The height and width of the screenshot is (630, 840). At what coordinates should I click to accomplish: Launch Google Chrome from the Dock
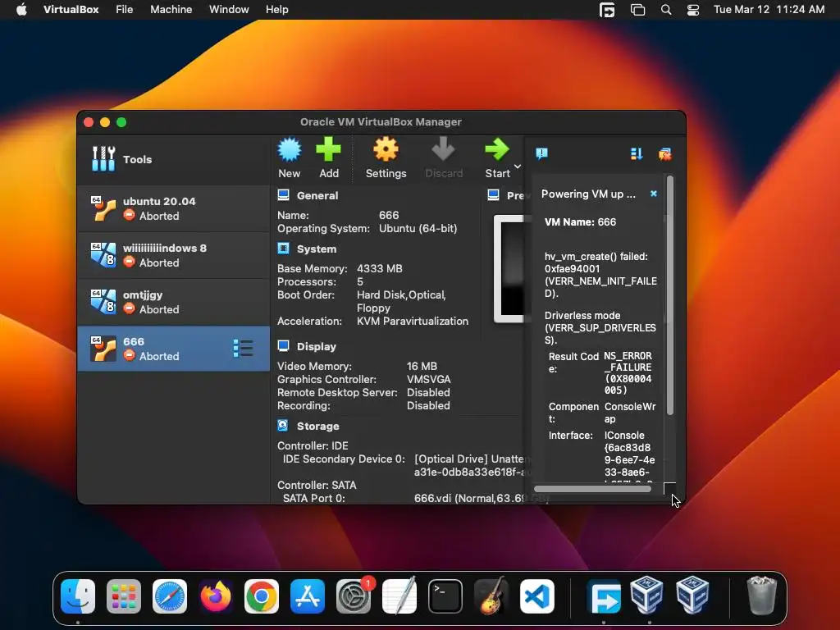click(262, 596)
